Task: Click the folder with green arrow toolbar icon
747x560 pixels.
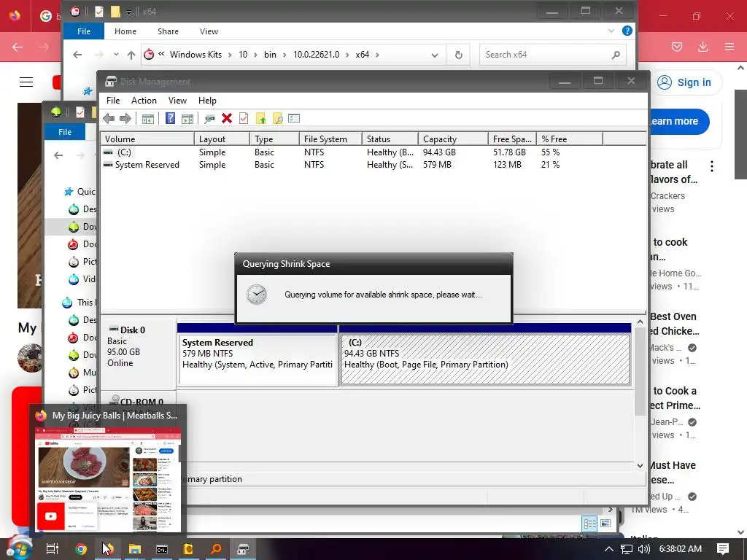Action: (x=260, y=119)
